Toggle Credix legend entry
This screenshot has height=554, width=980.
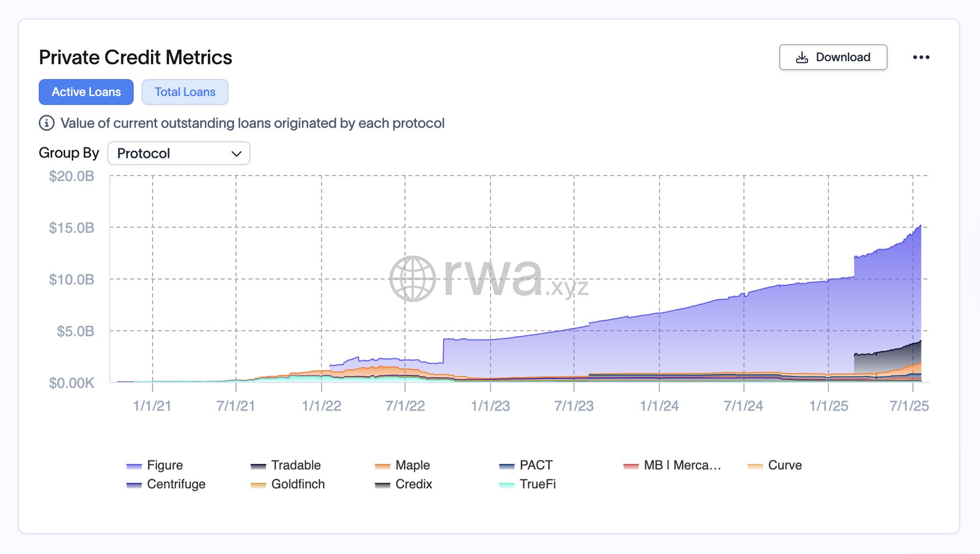pos(413,484)
